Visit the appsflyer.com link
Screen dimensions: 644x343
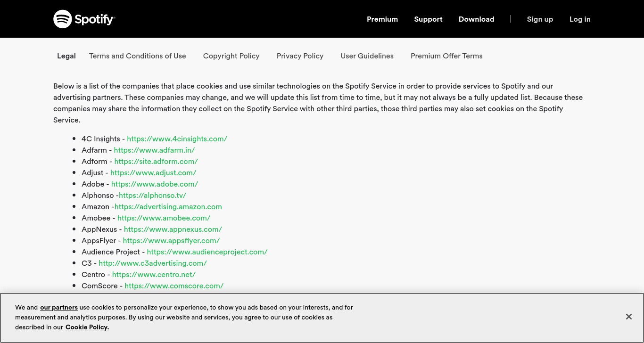point(171,240)
